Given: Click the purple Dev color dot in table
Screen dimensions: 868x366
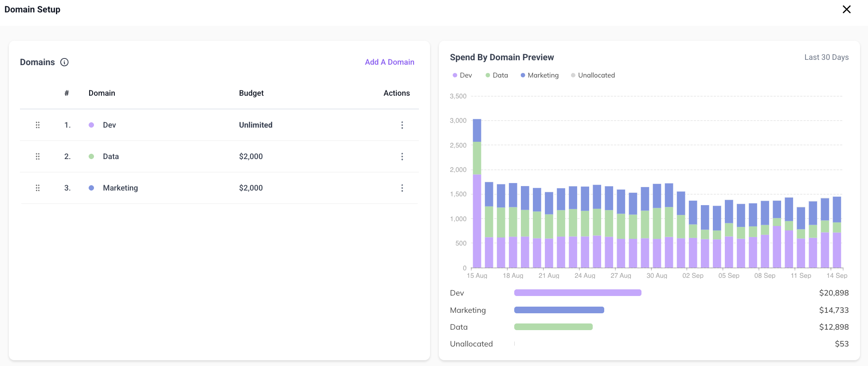Looking at the screenshot, I should click(91, 125).
